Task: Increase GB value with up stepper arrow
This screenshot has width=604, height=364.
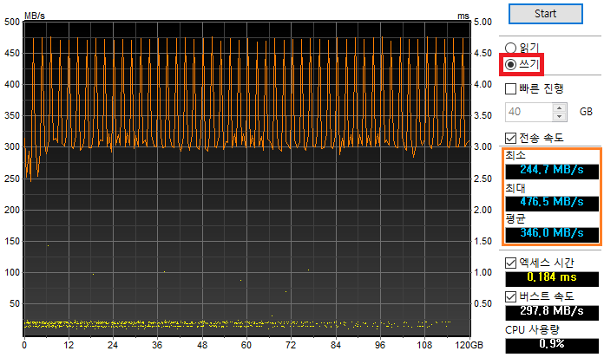Action: point(560,107)
